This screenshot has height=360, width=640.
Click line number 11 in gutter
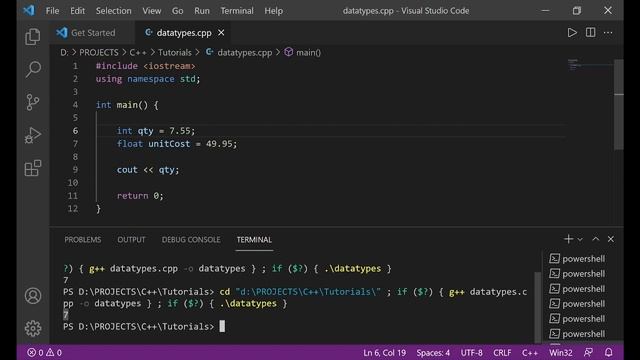point(73,196)
